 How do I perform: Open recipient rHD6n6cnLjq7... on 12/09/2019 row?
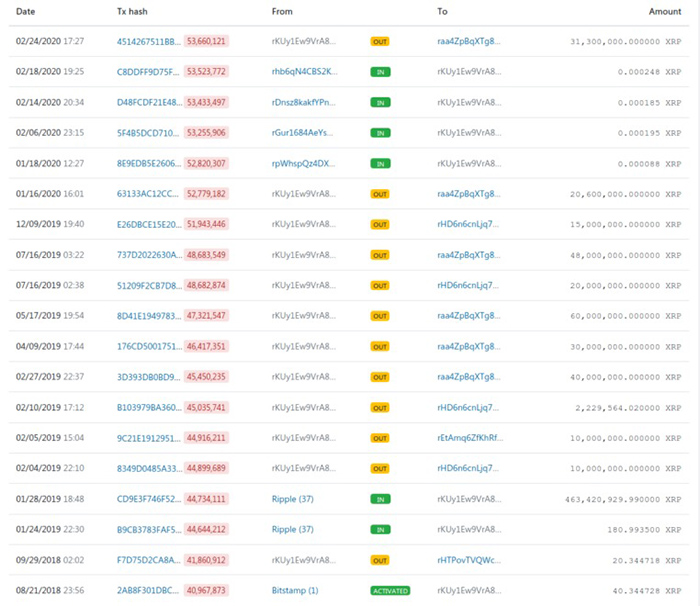pos(468,224)
